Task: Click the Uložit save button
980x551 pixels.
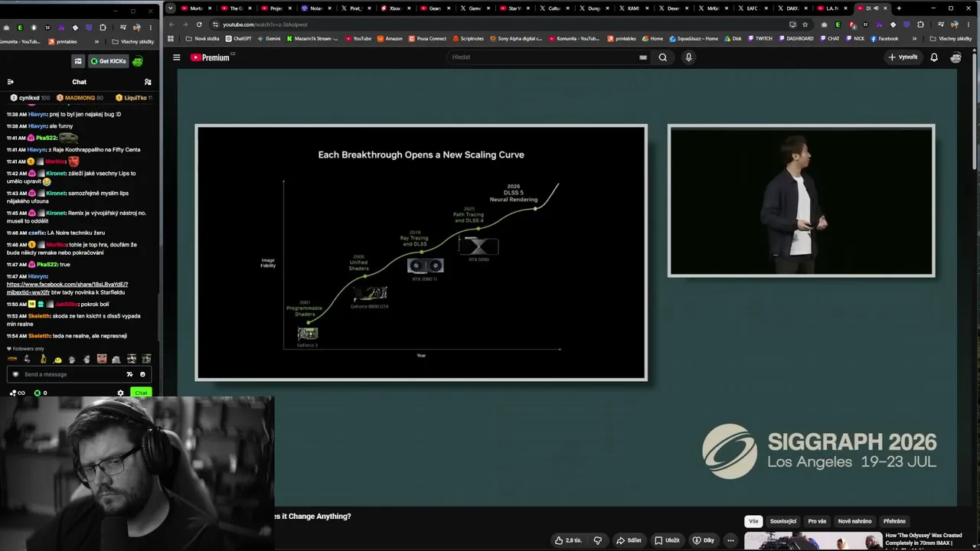Action: [x=667, y=540]
